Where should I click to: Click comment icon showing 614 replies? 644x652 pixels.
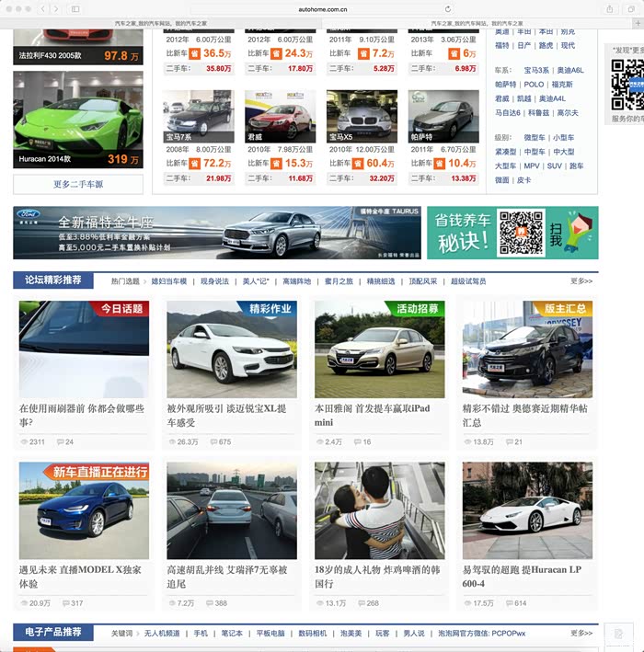pyautogui.click(x=509, y=603)
